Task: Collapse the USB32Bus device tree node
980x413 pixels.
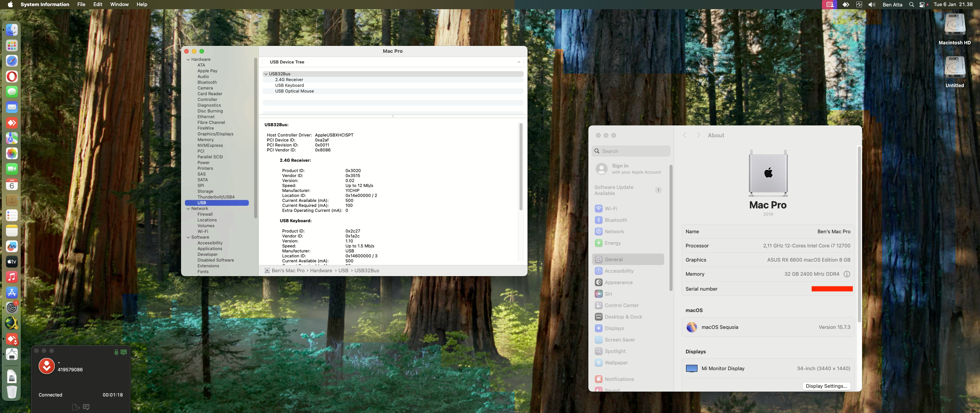Action: [x=266, y=74]
